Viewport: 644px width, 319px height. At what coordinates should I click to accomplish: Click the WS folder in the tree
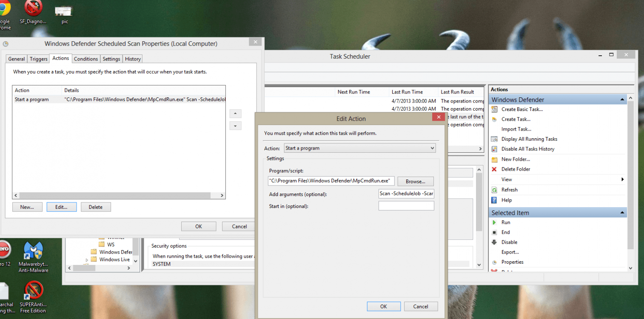[106, 245]
